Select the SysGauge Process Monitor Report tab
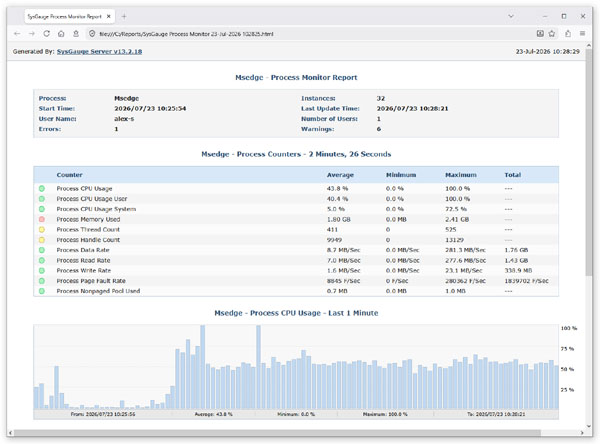Viewport: 600px width, 444px height. pyautogui.click(x=69, y=16)
